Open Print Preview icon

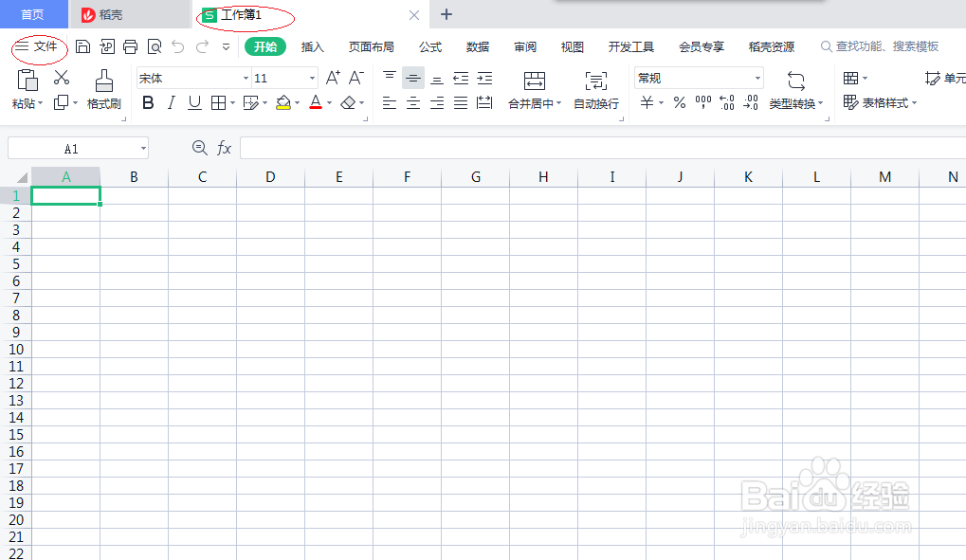point(154,46)
